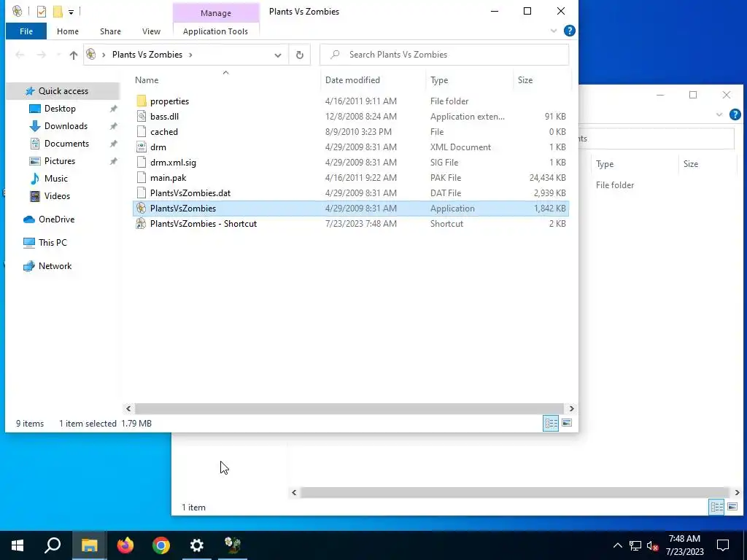Expand the breadcrumb chevron after Plants Vs Zombies
The image size is (747, 560).
[x=190, y=55]
